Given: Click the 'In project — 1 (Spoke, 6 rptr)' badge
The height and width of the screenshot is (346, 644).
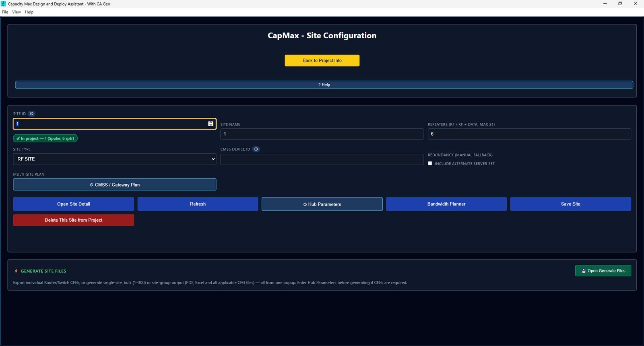Looking at the screenshot, I should [x=45, y=138].
